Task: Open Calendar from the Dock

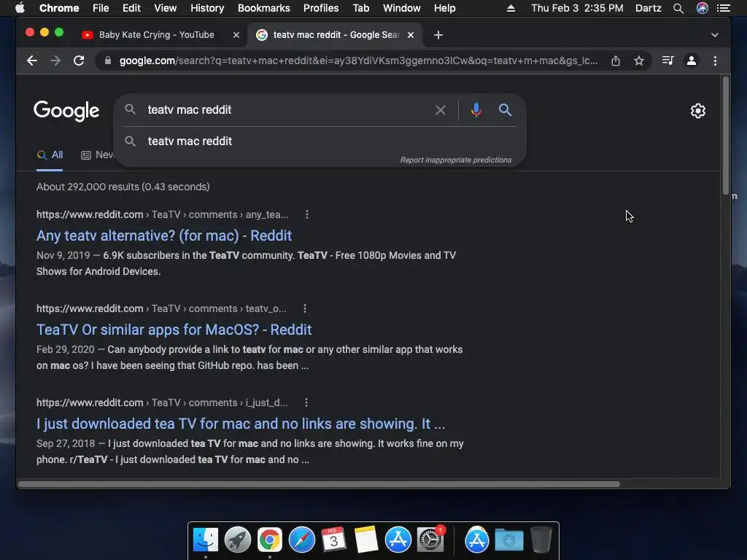Action: [x=333, y=540]
